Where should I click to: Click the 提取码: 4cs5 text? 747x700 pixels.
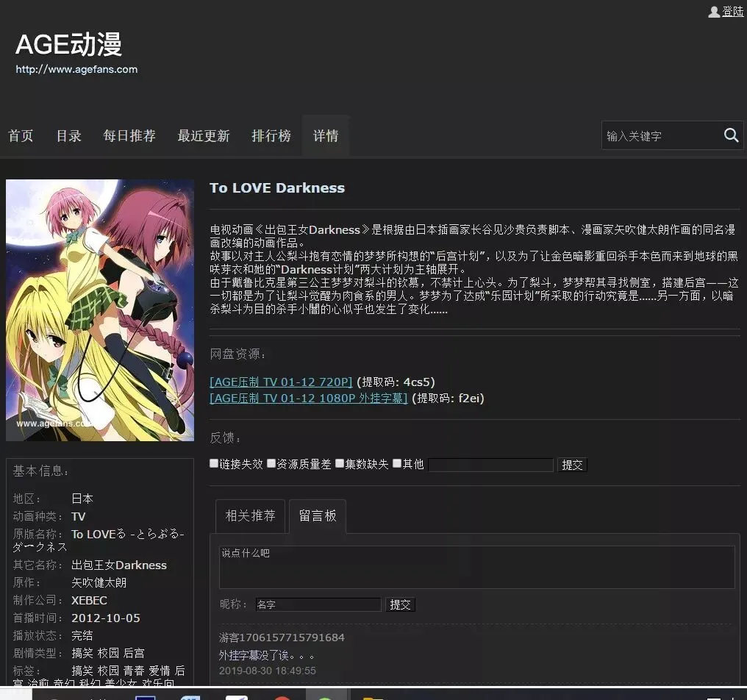click(396, 382)
